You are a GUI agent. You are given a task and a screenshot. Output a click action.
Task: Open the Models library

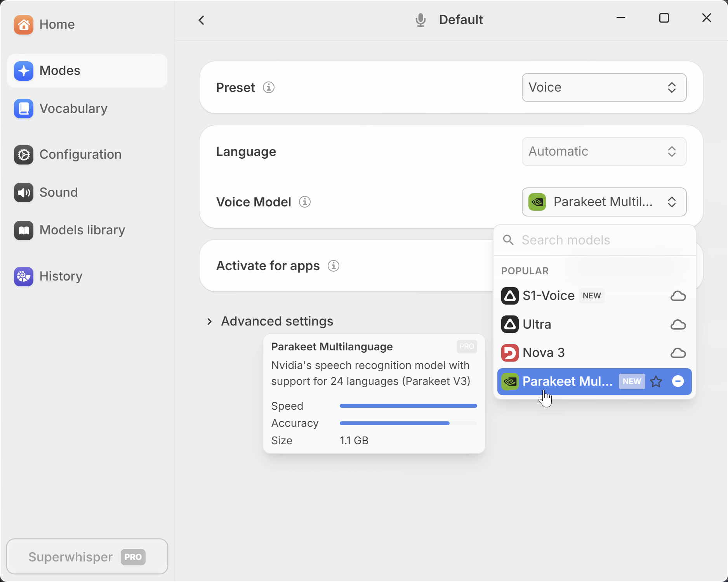[87, 230]
